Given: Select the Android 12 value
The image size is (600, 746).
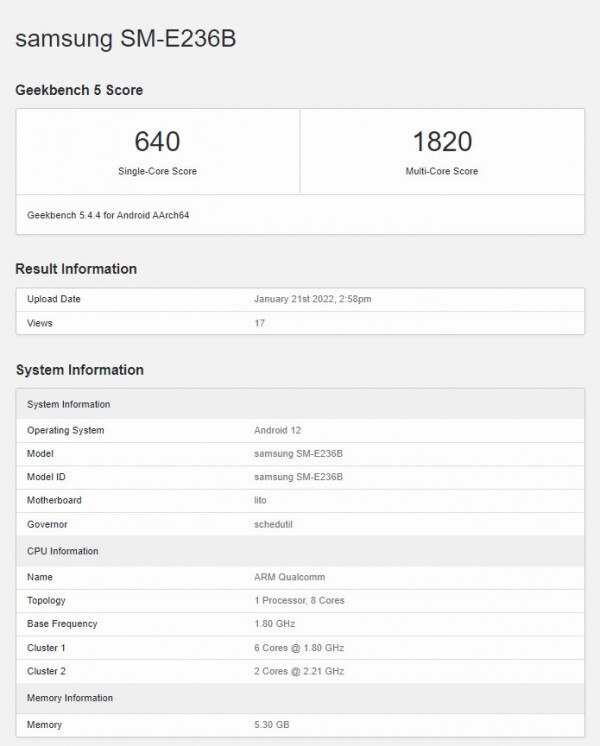Looking at the screenshot, I should (277, 430).
